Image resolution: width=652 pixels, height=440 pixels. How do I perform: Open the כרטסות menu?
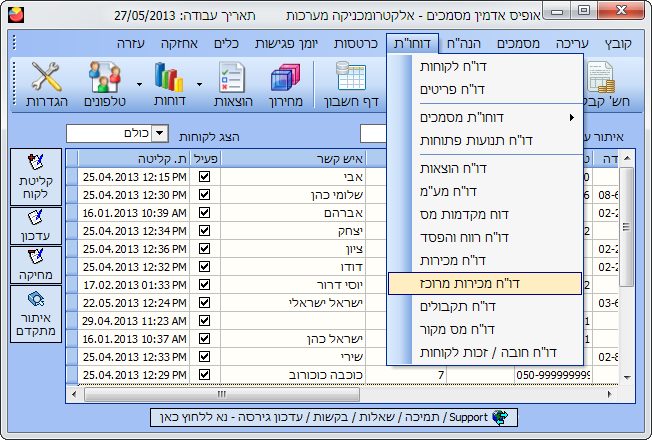pyautogui.click(x=356, y=43)
